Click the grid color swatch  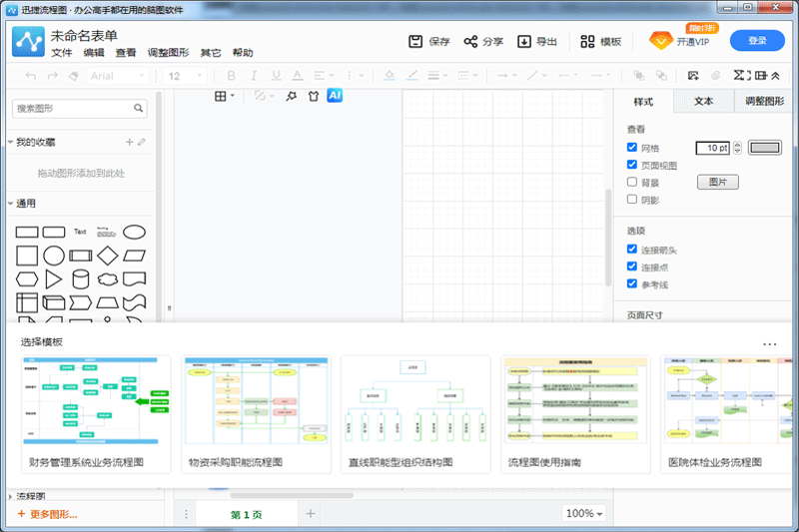[765, 148]
